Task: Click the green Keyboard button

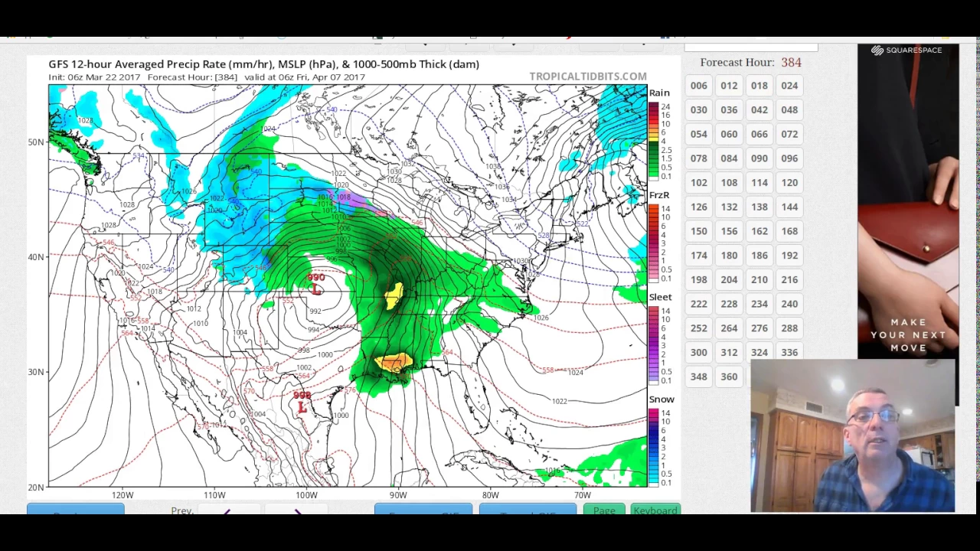Action: (655, 510)
